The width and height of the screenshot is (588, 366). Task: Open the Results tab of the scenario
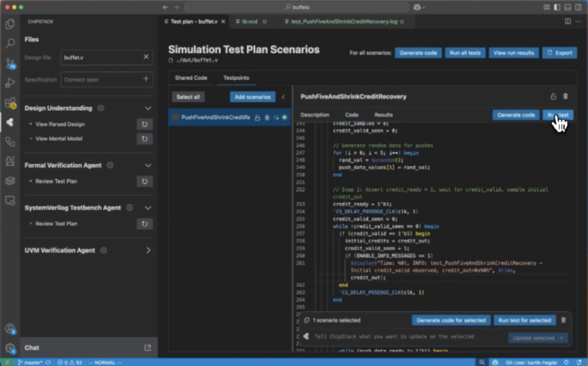[x=384, y=115]
